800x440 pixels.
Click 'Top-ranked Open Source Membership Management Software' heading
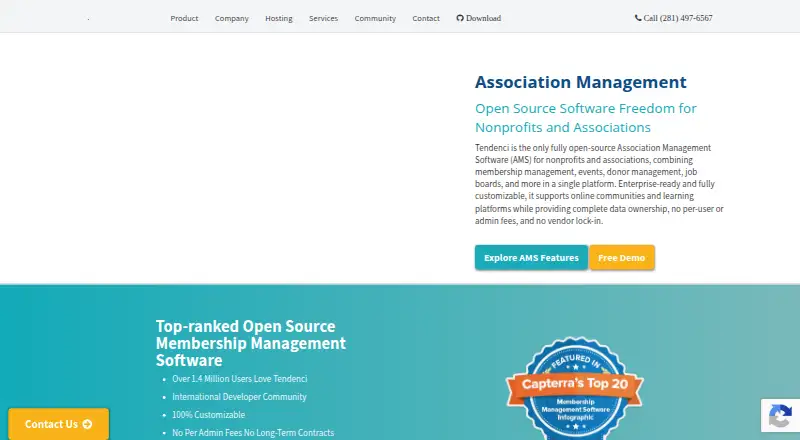251,343
